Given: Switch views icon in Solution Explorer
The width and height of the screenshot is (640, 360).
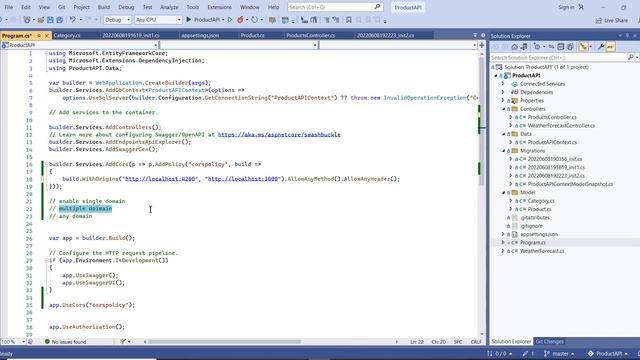Looking at the screenshot, I should (524, 47).
